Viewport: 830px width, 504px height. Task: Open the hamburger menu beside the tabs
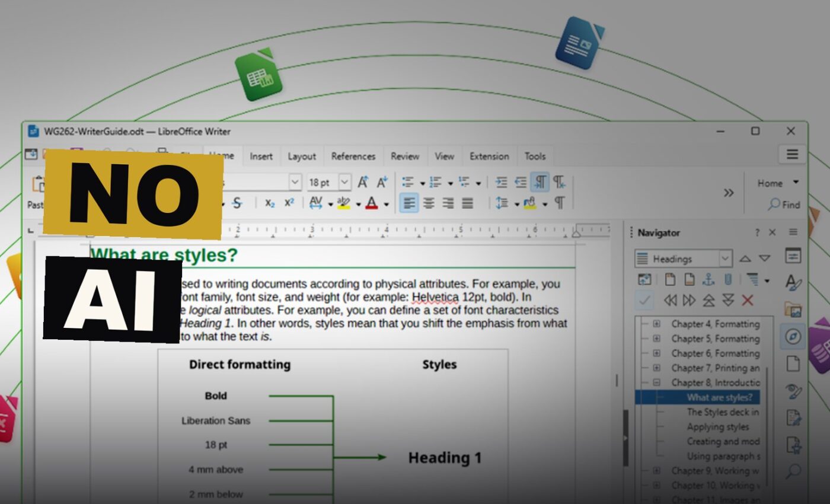(x=793, y=154)
